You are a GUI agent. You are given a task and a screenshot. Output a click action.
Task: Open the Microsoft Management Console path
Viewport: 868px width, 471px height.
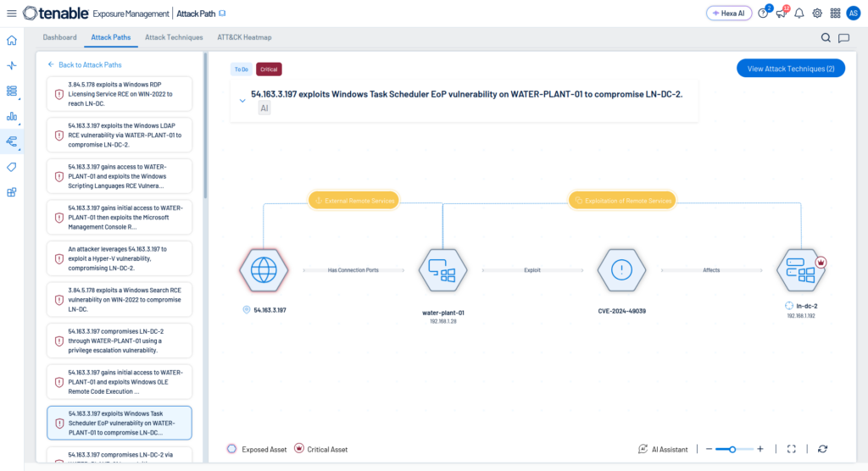coord(120,218)
